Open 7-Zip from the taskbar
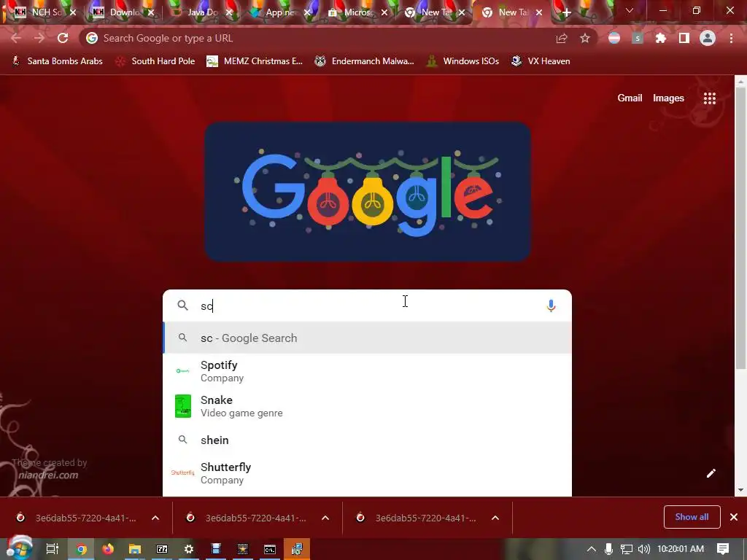The height and width of the screenshot is (560, 747). [162, 549]
